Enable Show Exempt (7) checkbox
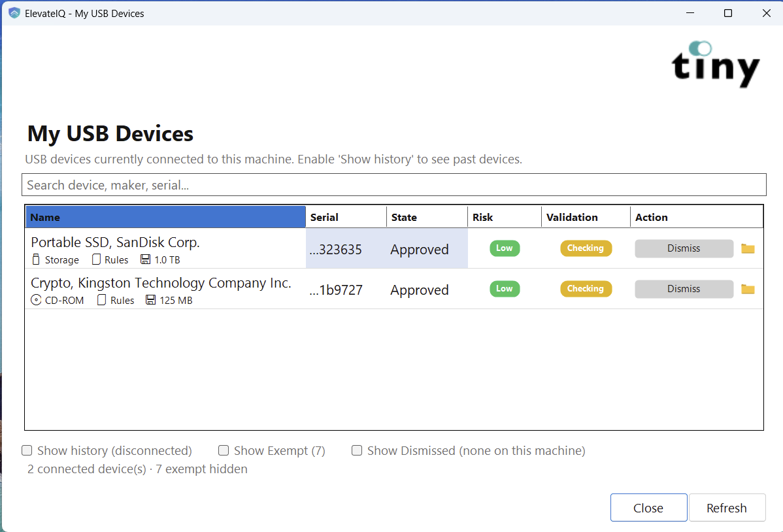The image size is (783, 532). point(224,450)
